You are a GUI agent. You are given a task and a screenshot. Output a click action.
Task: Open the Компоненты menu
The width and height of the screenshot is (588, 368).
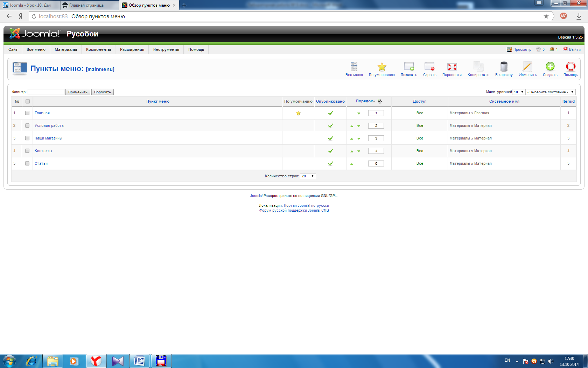pyautogui.click(x=98, y=49)
